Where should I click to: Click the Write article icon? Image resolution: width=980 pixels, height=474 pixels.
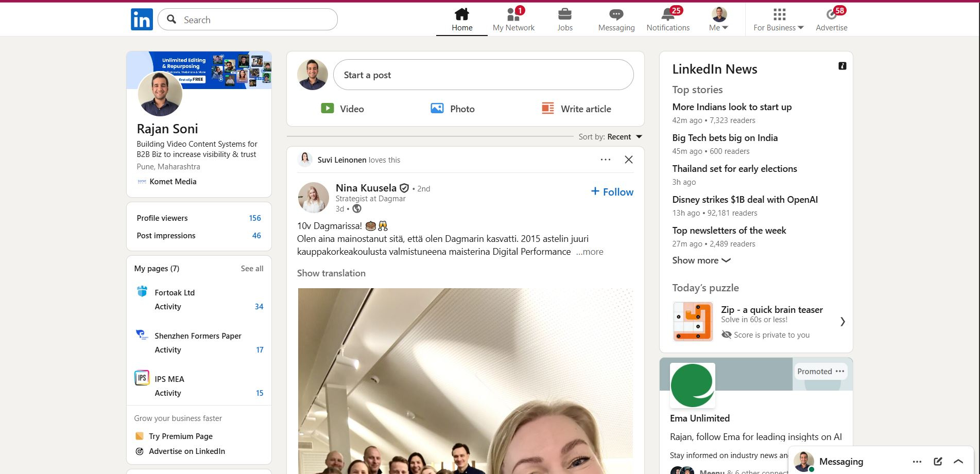tap(548, 108)
